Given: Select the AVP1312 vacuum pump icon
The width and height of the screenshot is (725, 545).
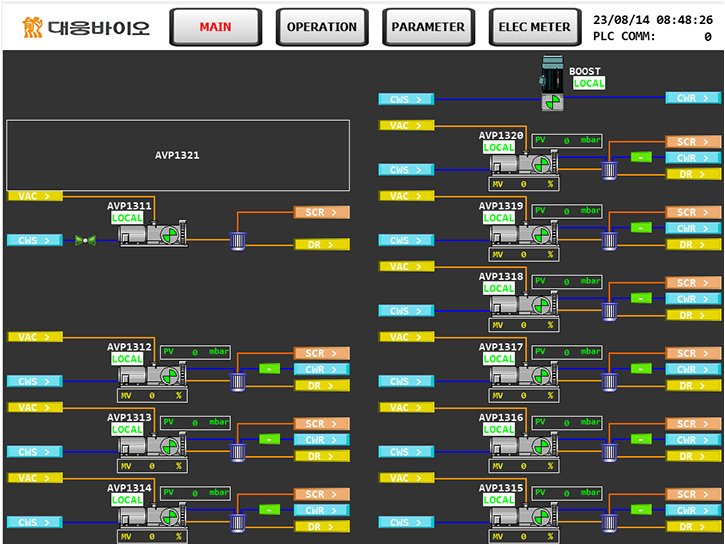Looking at the screenshot, I should [153, 375].
